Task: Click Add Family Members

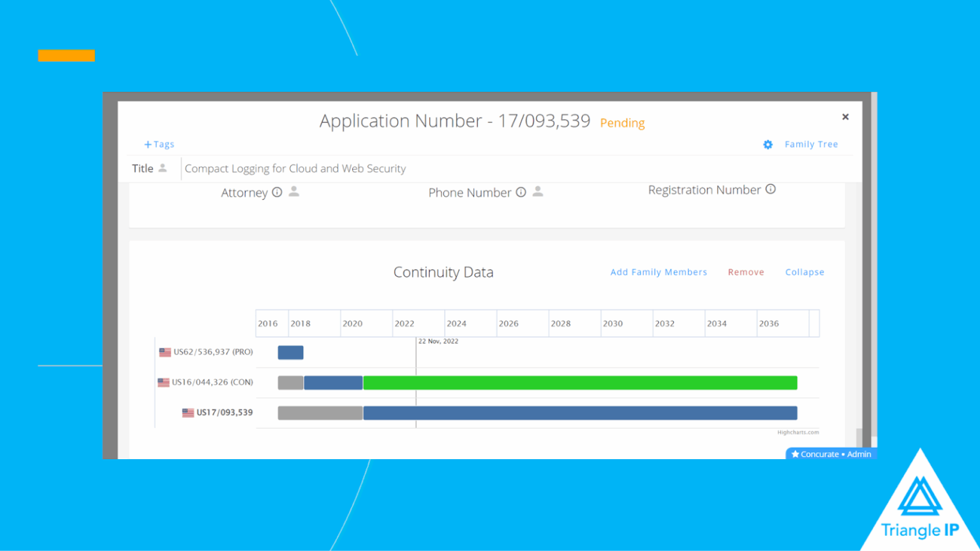Action: pos(658,272)
